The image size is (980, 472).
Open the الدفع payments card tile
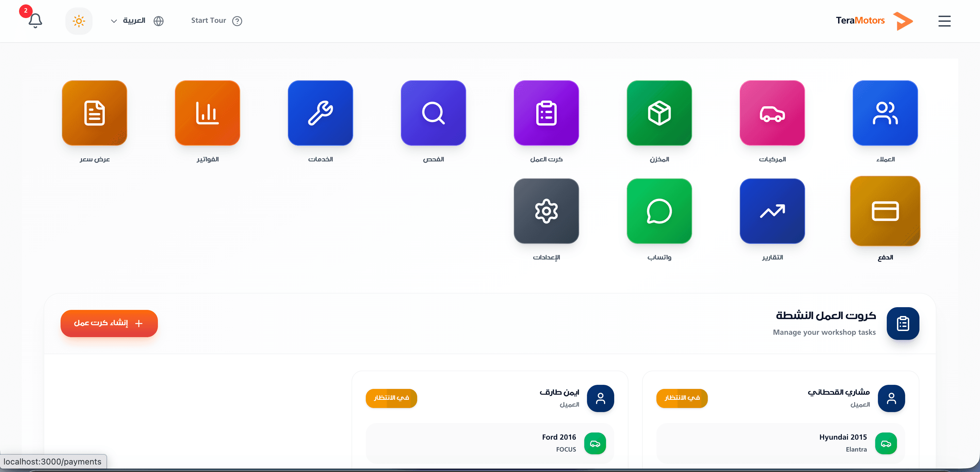885,211
